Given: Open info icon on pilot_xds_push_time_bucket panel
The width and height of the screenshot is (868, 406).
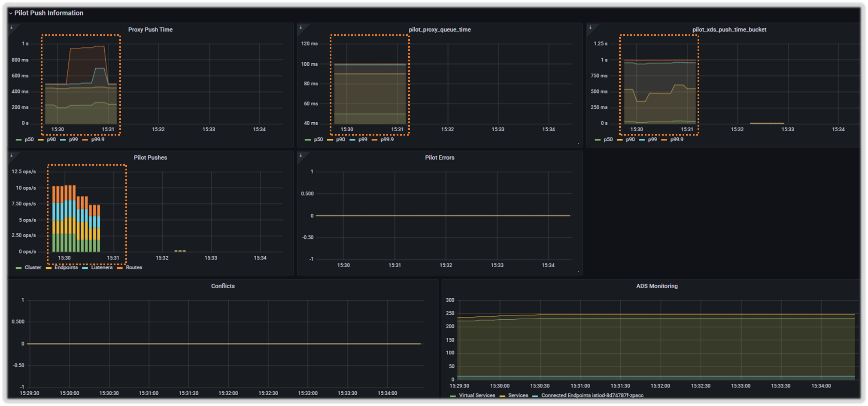Looking at the screenshot, I should coord(590,27).
